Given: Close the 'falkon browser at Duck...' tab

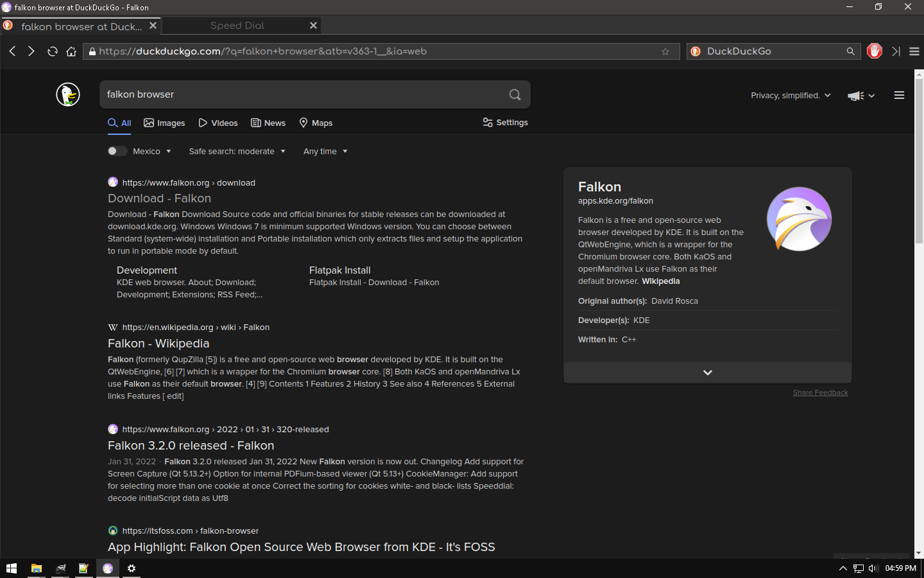Looking at the screenshot, I should (153, 26).
